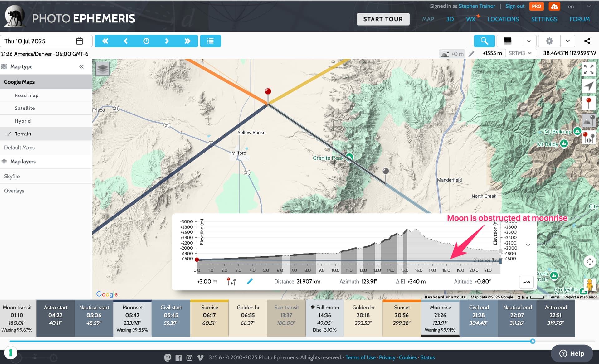This screenshot has width=599, height=364.
Task: Click the Moonrise 21:26 event tile
Action: [440, 318]
